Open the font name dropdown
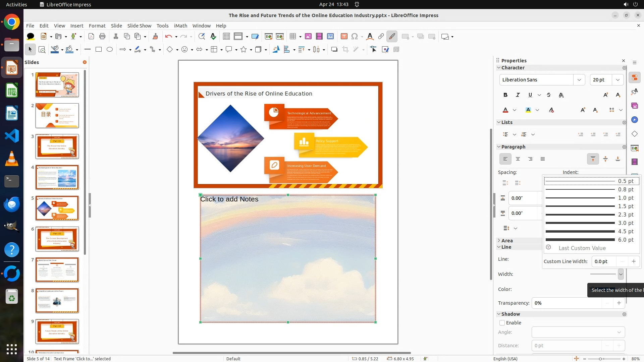The height and width of the screenshot is (362, 644). (x=579, y=80)
